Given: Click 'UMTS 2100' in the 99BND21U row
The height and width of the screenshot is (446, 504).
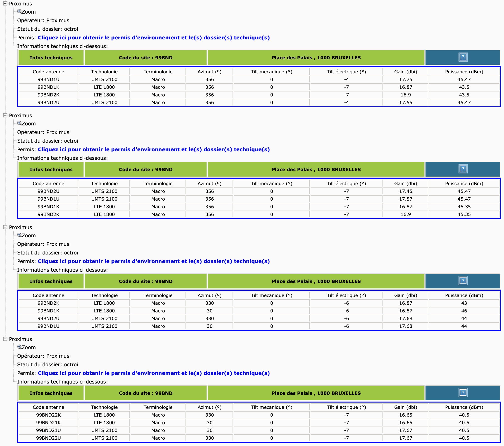Looking at the screenshot, I should pyautogui.click(x=104, y=430).
